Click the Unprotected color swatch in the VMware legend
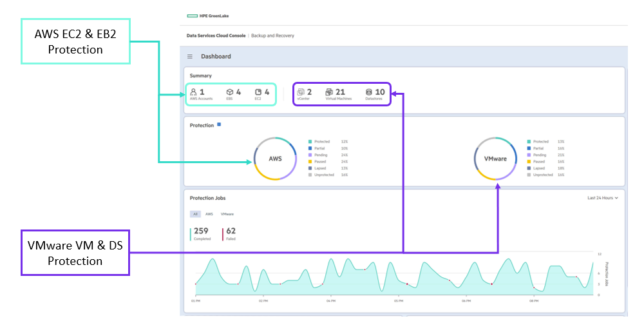Screen dimensions: 644x332 [529, 175]
